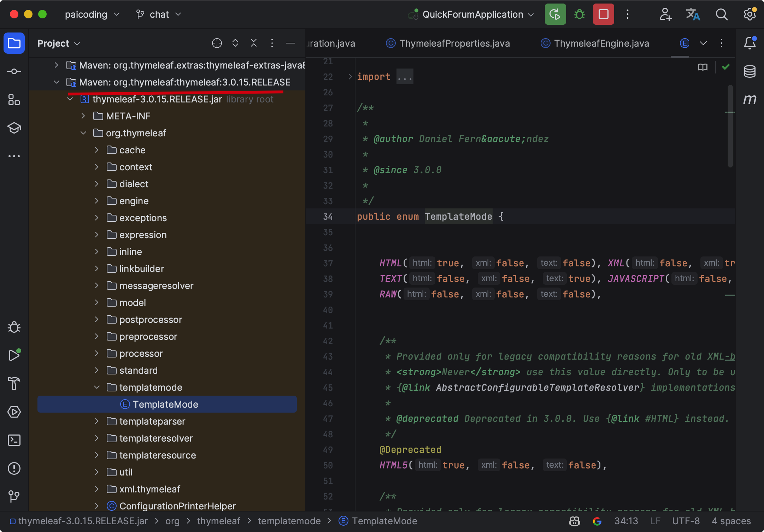Collapse all nodes in Project tree

(253, 43)
